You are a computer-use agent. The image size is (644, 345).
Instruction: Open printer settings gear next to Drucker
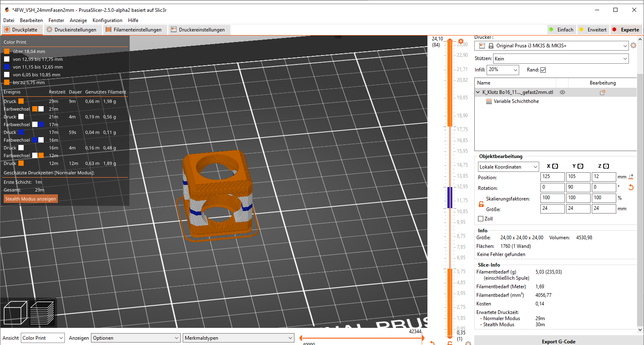point(633,45)
